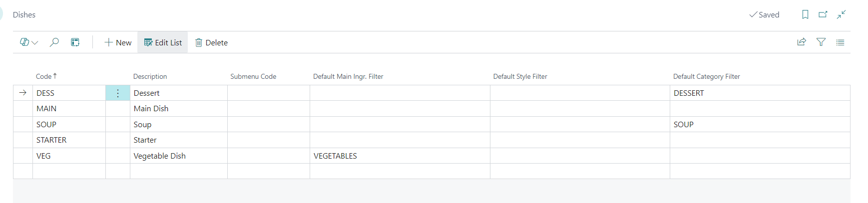Open the Copilot dropdown chevron
This screenshot has width=868, height=203.
coord(35,43)
